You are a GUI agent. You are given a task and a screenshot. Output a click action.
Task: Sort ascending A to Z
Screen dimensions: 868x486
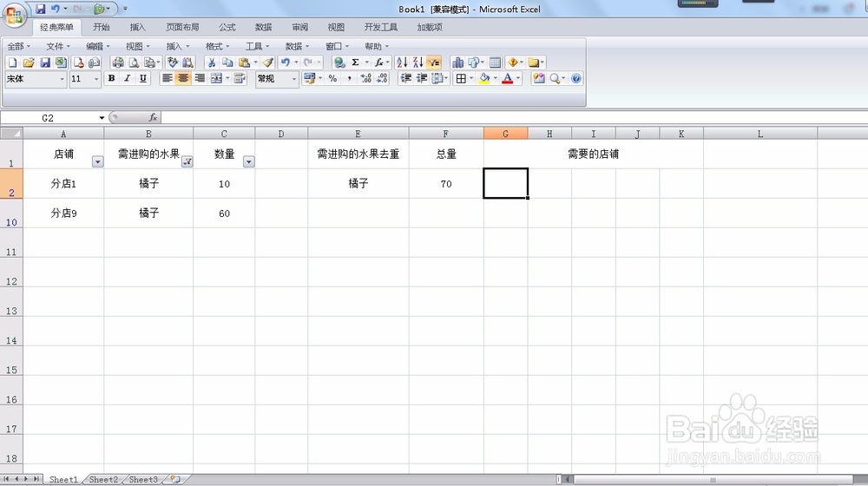(402, 62)
